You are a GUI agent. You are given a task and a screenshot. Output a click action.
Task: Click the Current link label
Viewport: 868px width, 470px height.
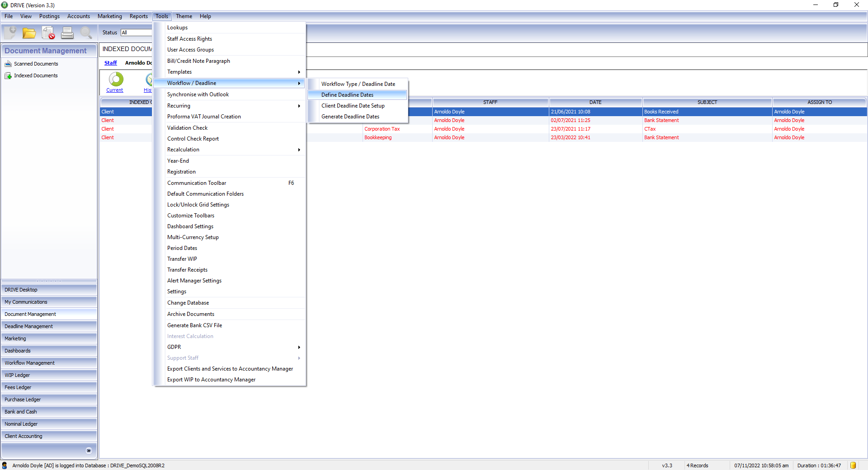[x=114, y=90]
